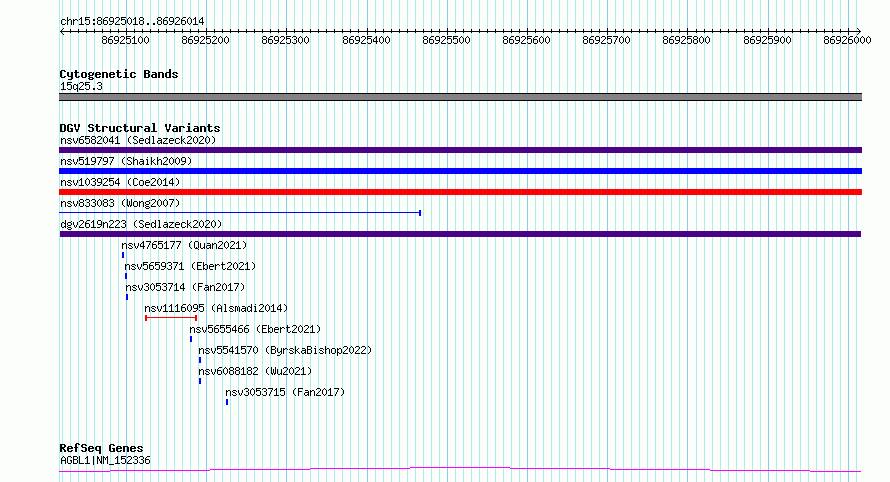The image size is (890, 482).
Task: Click the 15q25.3 band label
Action: pyautogui.click(x=81, y=86)
